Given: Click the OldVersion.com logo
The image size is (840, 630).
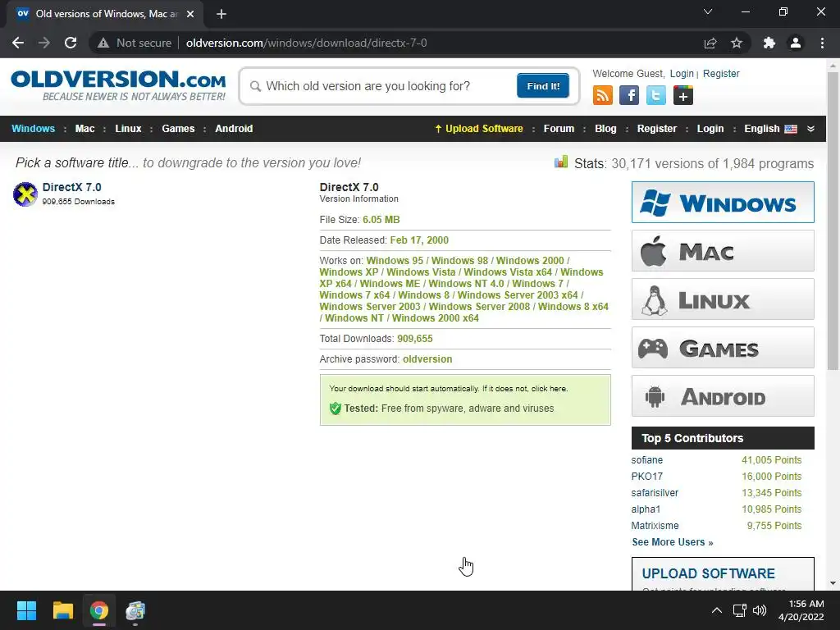Looking at the screenshot, I should [x=118, y=85].
